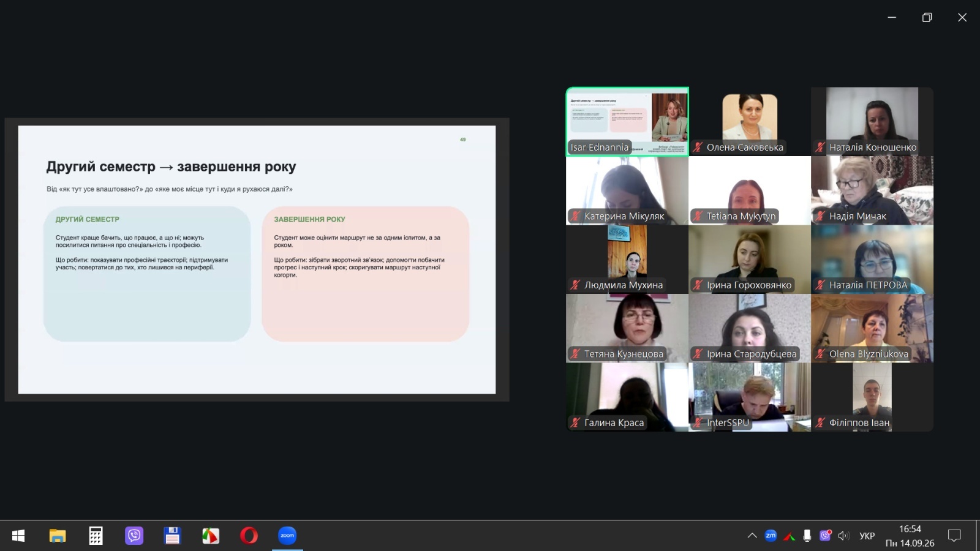Click muted mic icon for Галина Краса
980x551 pixels.
[575, 422]
